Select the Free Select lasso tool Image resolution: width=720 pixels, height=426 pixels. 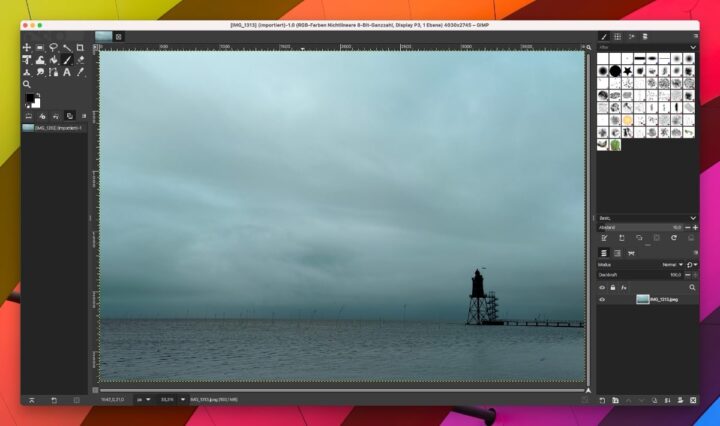53,47
